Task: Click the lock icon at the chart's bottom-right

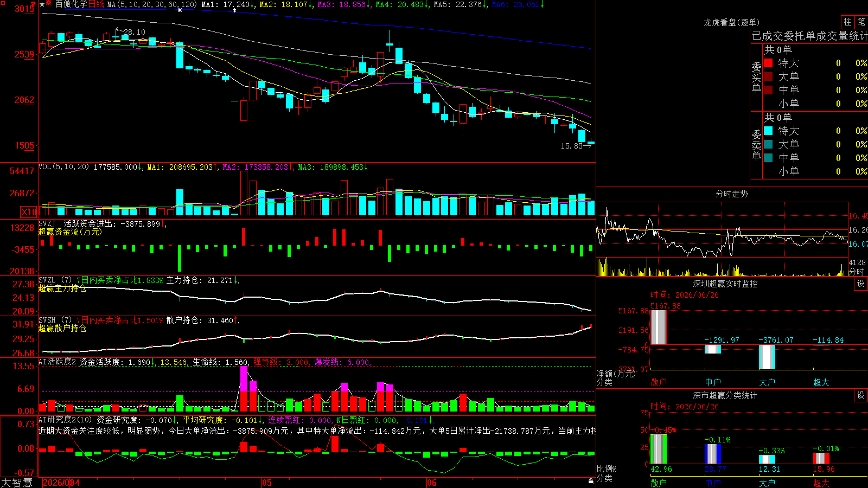Action: coord(591,481)
